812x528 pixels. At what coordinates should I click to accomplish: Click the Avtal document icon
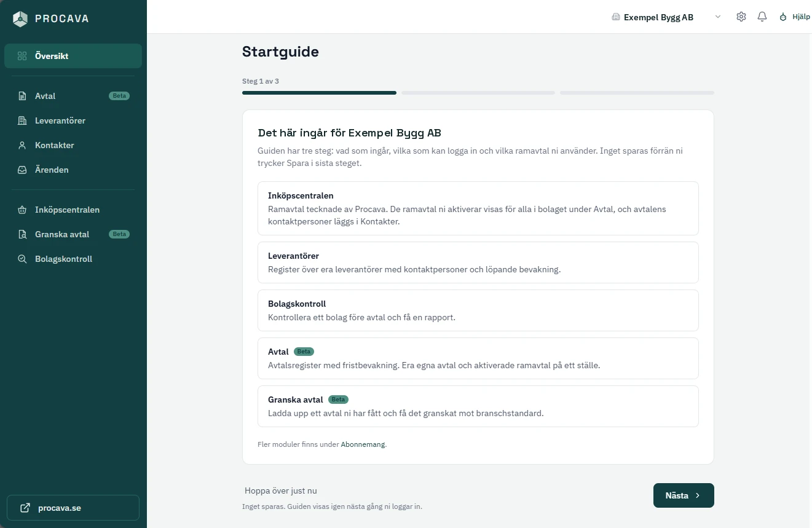pos(22,96)
